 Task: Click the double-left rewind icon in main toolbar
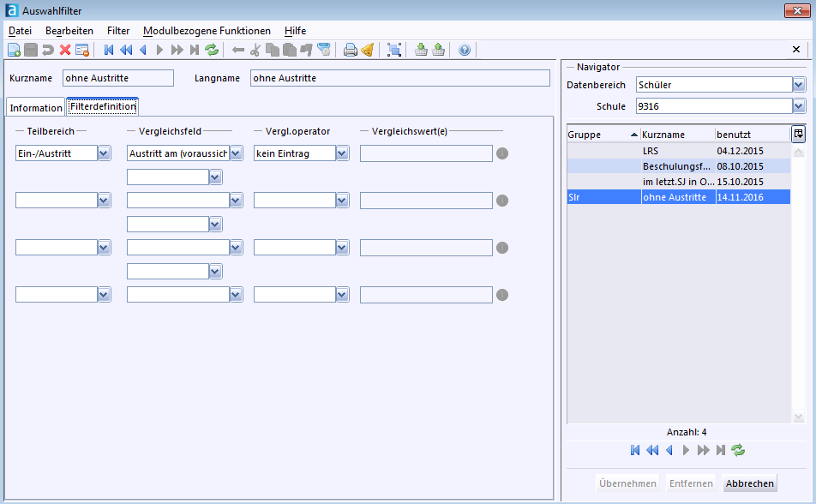pos(126,50)
